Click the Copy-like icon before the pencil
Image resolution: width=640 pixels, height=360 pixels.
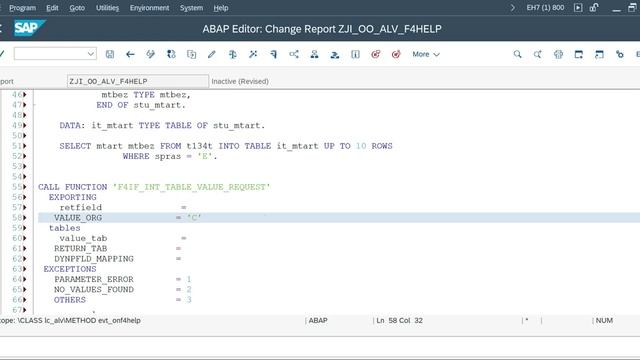tap(191, 54)
